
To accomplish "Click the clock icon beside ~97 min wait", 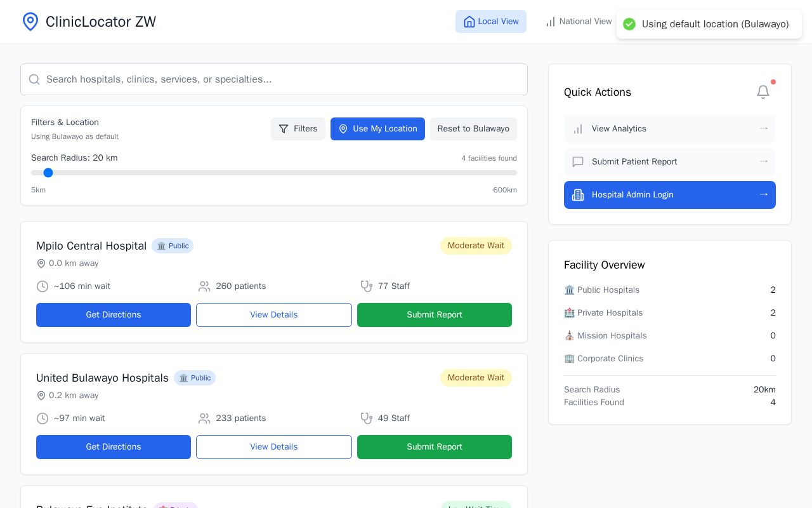I will click(43, 418).
